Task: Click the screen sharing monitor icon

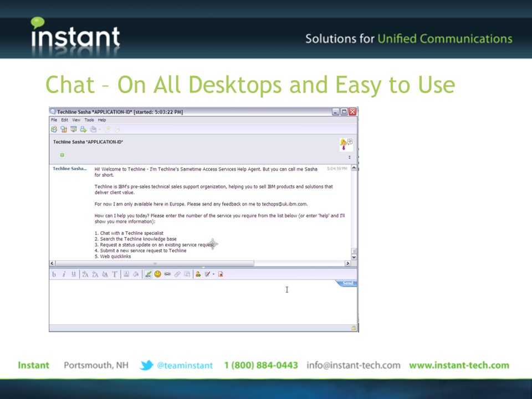Action: [x=73, y=129]
